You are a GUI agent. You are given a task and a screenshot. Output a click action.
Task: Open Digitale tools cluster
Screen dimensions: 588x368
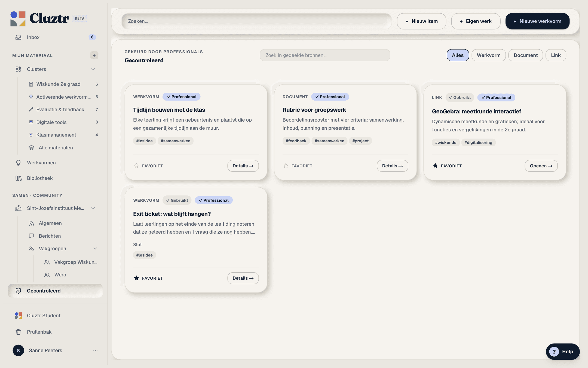point(63,122)
